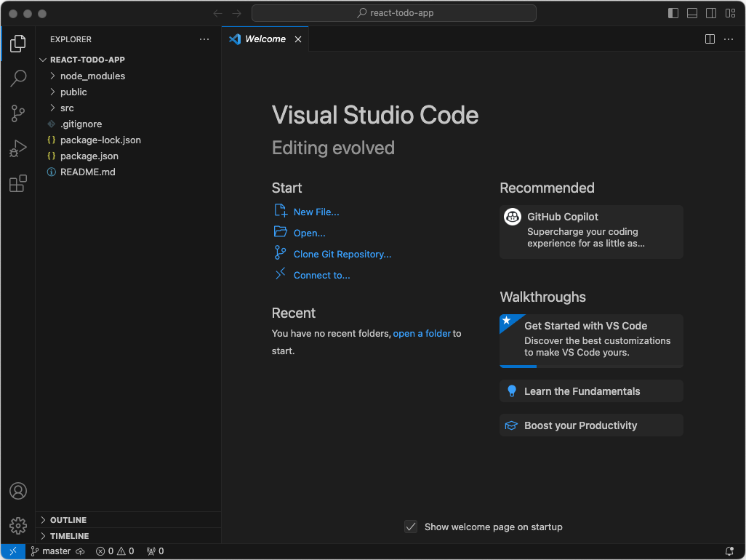This screenshot has height=560, width=746.
Task: Open the Search view in activity bar
Action: [18, 78]
